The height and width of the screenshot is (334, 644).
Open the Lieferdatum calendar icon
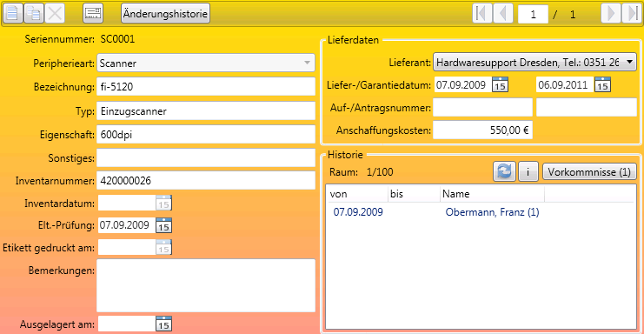500,84
